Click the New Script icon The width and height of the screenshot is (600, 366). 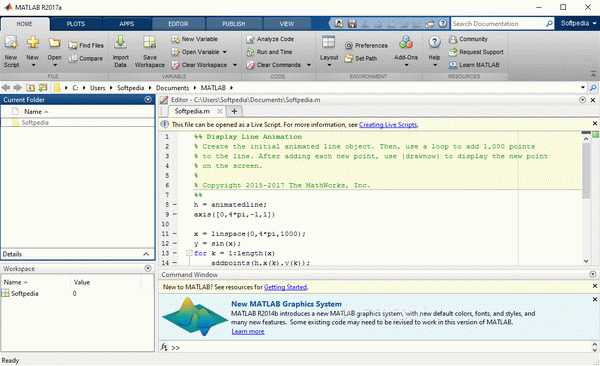click(x=11, y=42)
